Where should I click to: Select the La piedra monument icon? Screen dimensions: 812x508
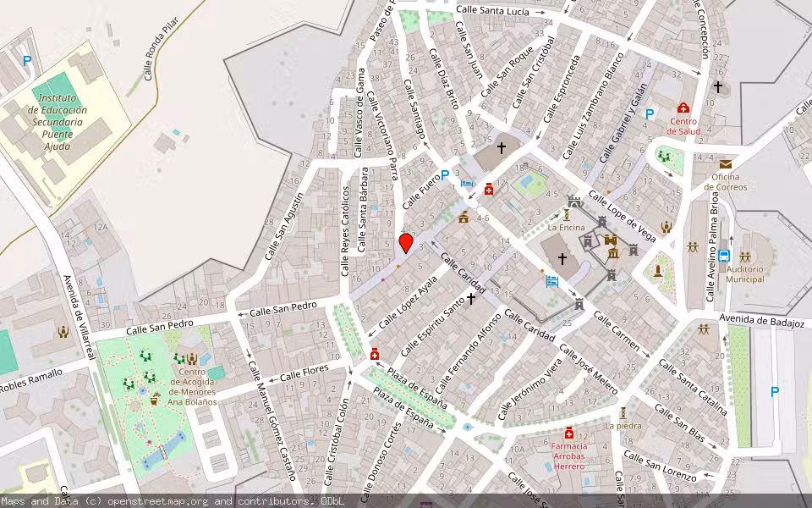pos(623,413)
